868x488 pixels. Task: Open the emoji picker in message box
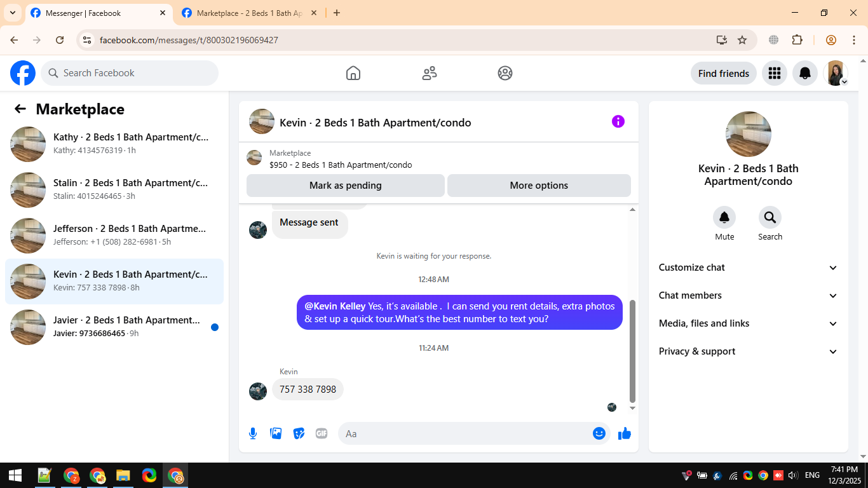599,433
